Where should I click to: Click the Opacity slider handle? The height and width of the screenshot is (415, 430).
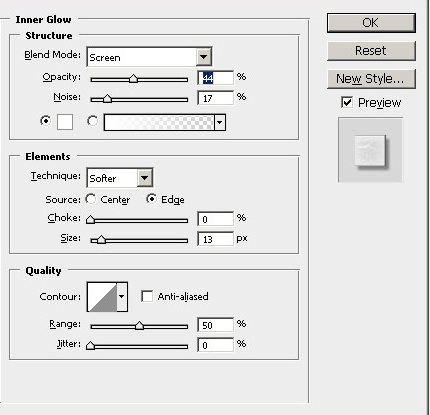(x=133, y=79)
